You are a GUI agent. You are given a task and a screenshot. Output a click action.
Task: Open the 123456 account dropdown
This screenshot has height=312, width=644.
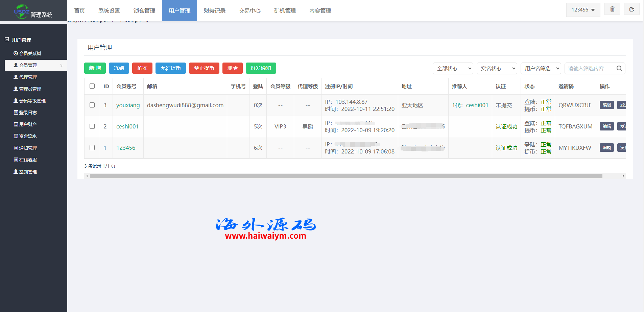[x=583, y=10]
